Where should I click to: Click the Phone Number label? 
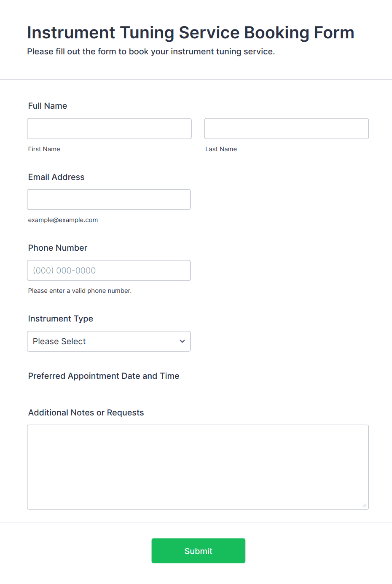click(58, 248)
